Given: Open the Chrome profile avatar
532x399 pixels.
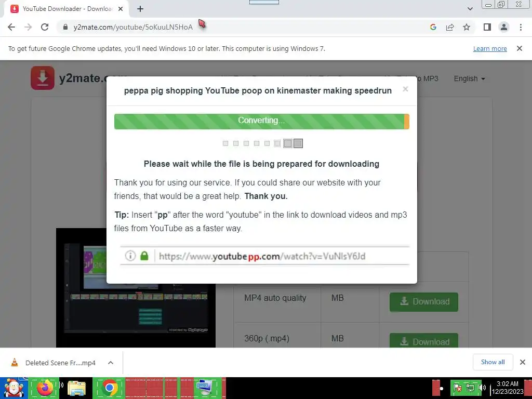Looking at the screenshot, I should (x=504, y=27).
